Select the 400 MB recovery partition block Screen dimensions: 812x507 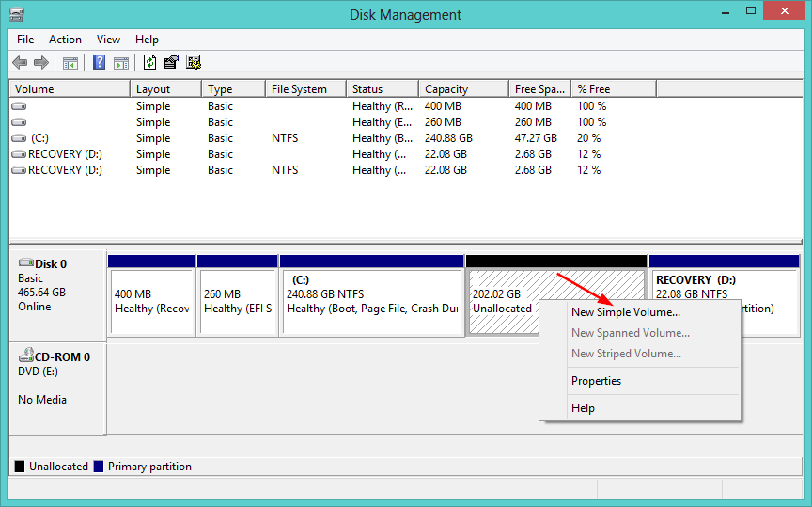[151, 301]
